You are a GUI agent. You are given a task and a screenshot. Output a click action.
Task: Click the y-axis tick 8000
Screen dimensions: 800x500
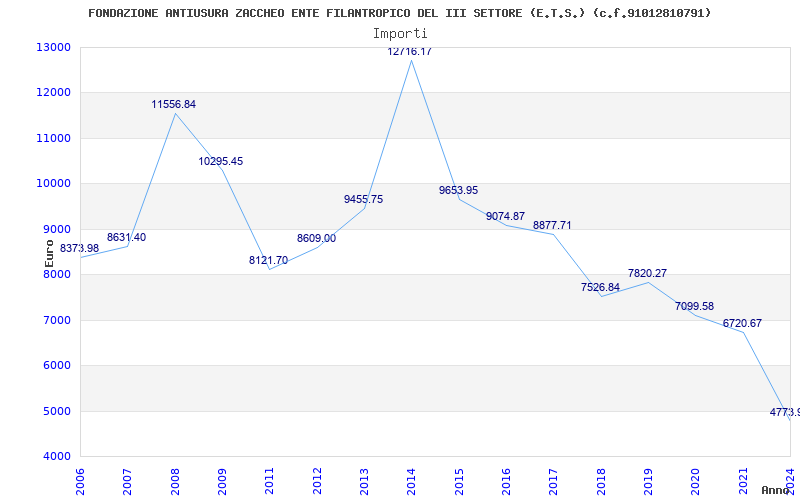coord(56,274)
